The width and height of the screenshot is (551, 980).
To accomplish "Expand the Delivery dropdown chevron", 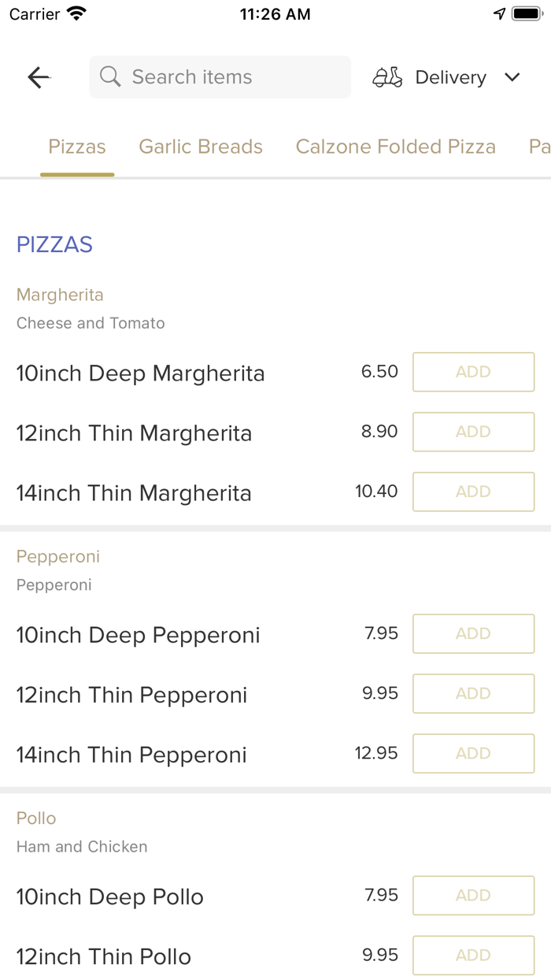I will (x=512, y=77).
